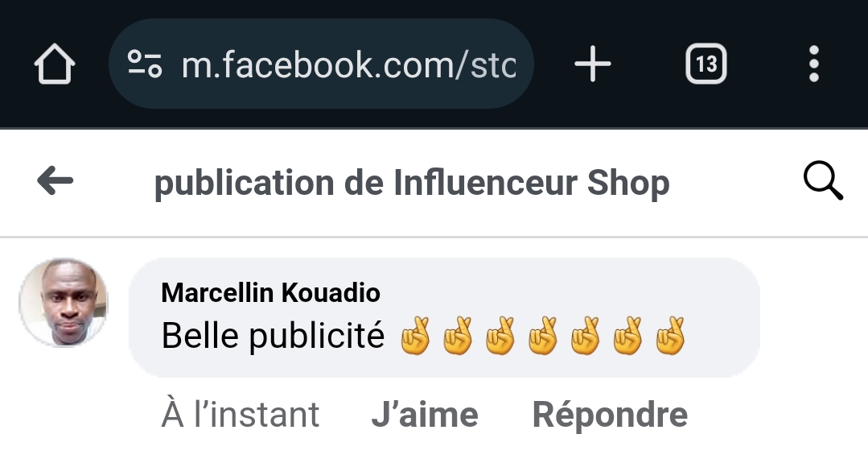The width and height of the screenshot is (868, 463).
Task: Tap the "Belle publicité" comment text
Action: click(x=273, y=336)
